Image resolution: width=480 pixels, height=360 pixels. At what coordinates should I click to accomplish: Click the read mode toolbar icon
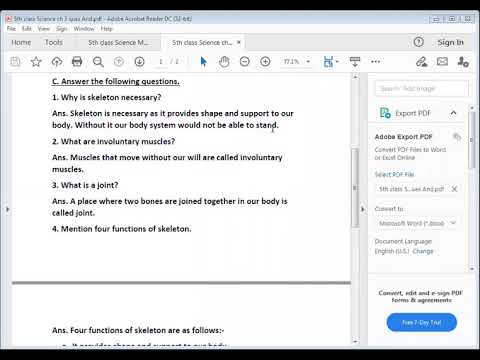[355, 62]
